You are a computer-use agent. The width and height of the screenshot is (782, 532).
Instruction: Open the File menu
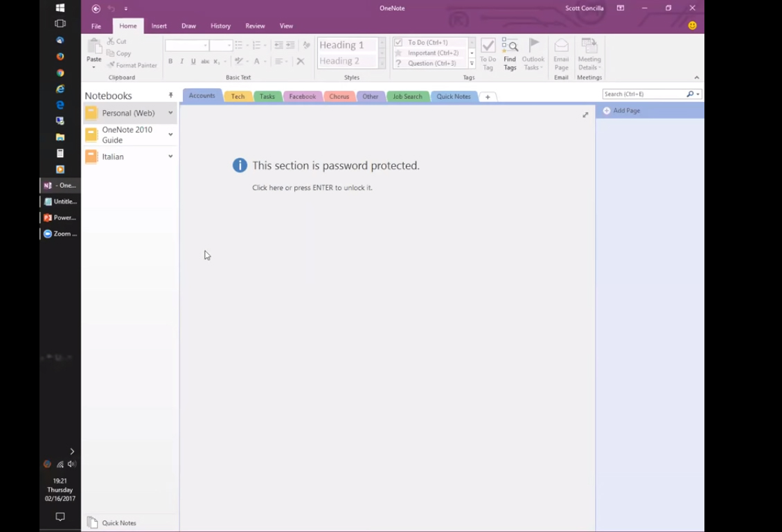click(x=96, y=26)
